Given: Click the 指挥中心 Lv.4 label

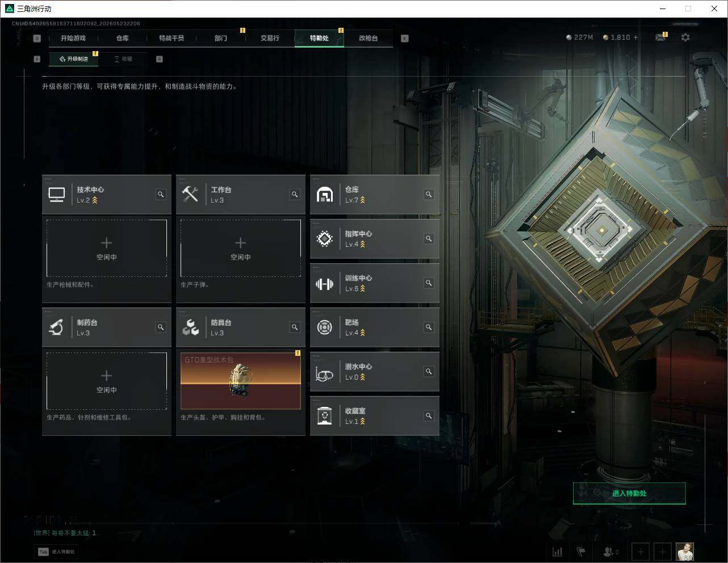Looking at the screenshot, I should click(x=352, y=245).
